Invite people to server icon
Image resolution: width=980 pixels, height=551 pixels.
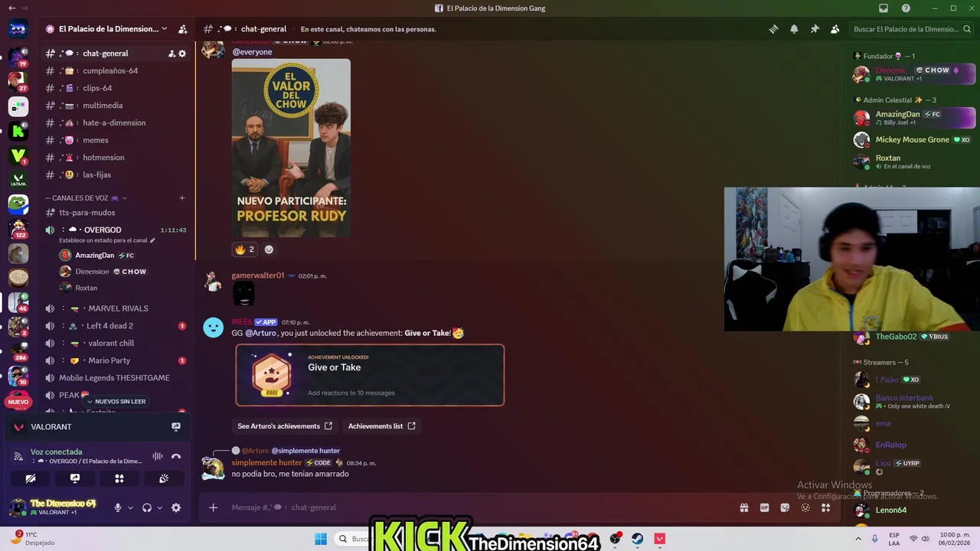(x=182, y=29)
